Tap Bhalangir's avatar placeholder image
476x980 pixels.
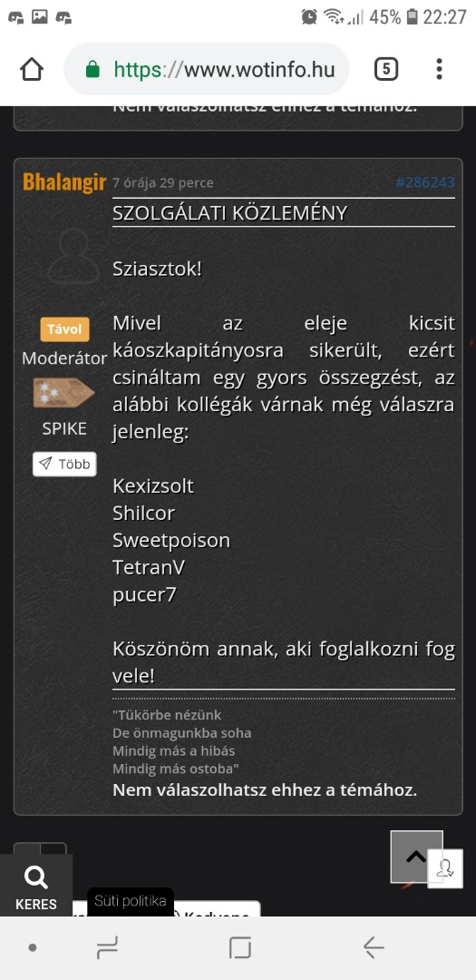pyautogui.click(x=73, y=256)
